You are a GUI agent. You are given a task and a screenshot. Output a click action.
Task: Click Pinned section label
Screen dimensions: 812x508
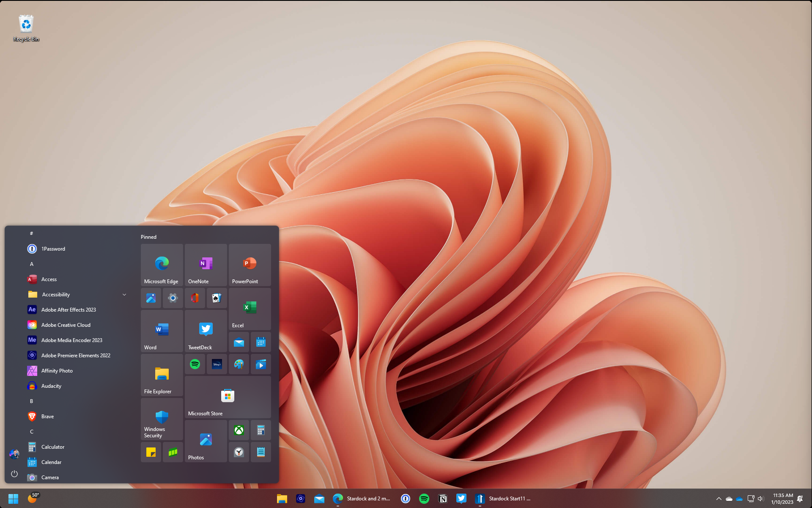point(148,237)
